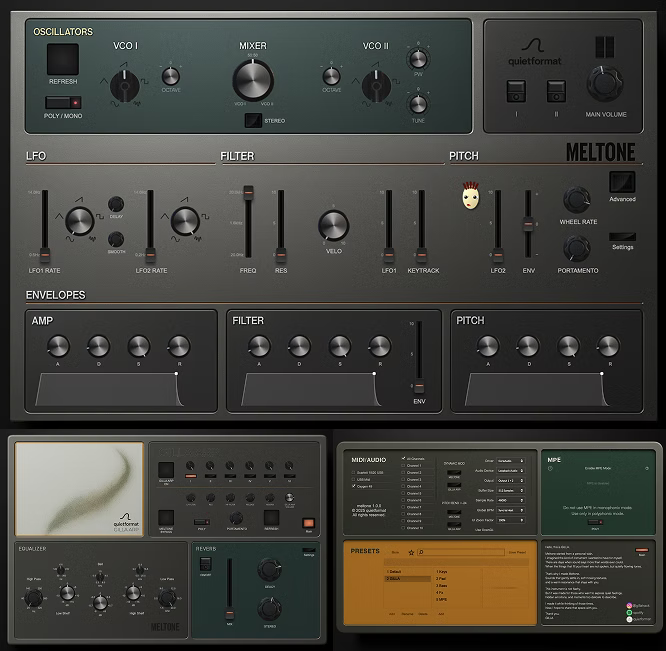666x651 pixels.
Task: Click Delete under the preset bank list
Action: [x=423, y=614]
